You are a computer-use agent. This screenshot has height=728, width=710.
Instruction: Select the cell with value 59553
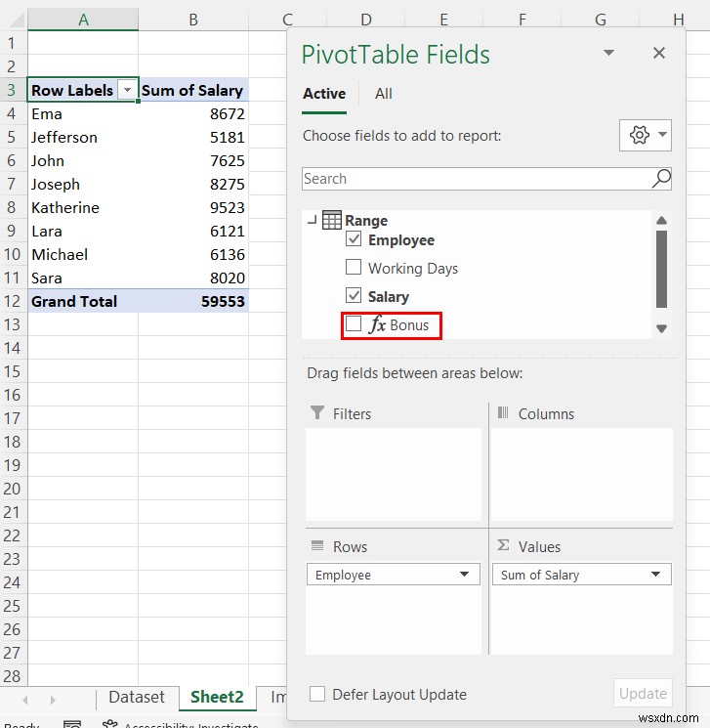click(x=193, y=301)
